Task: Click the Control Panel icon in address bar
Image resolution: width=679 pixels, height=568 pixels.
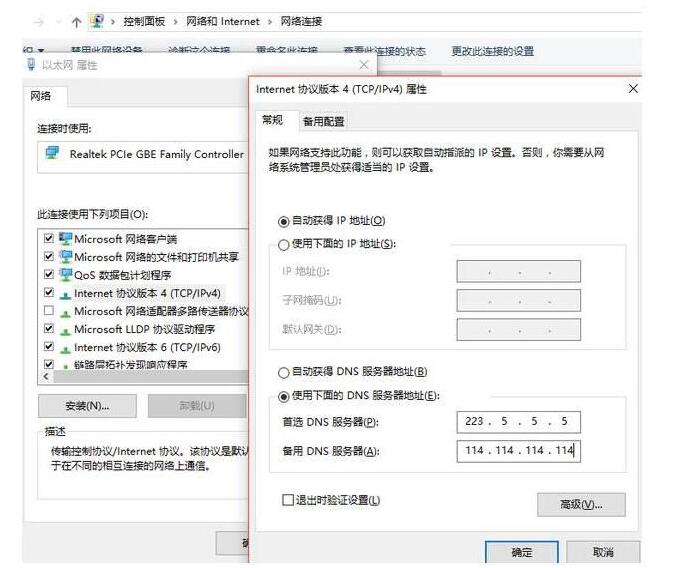Action: click(97, 21)
